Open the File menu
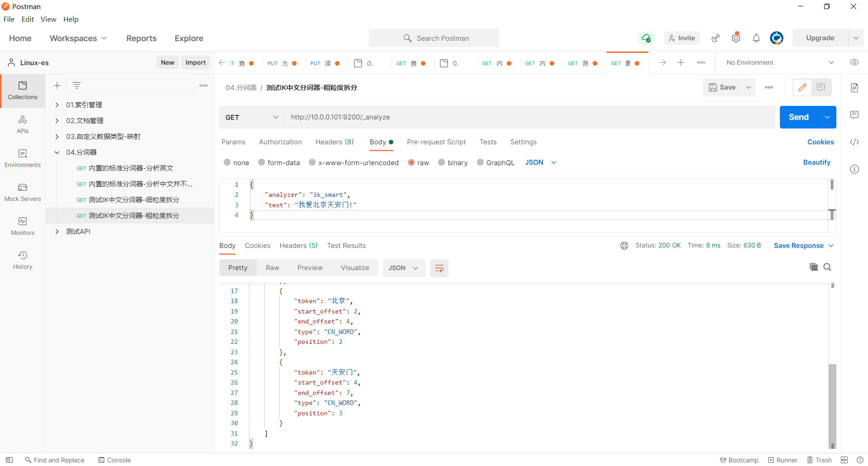 coord(9,19)
